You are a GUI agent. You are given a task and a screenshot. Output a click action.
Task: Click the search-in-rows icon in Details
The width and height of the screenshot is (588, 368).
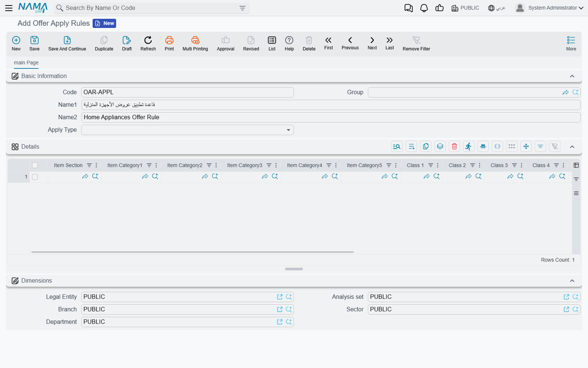pyautogui.click(x=397, y=146)
